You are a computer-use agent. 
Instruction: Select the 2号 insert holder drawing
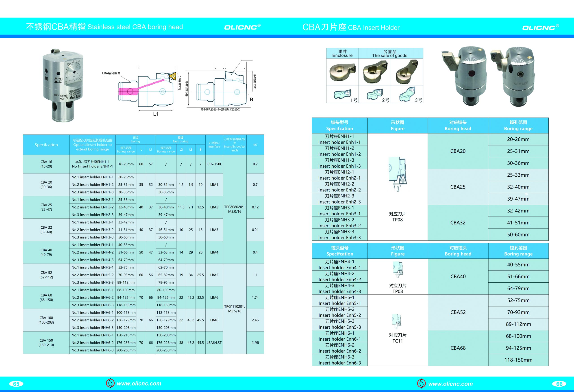click(x=375, y=94)
